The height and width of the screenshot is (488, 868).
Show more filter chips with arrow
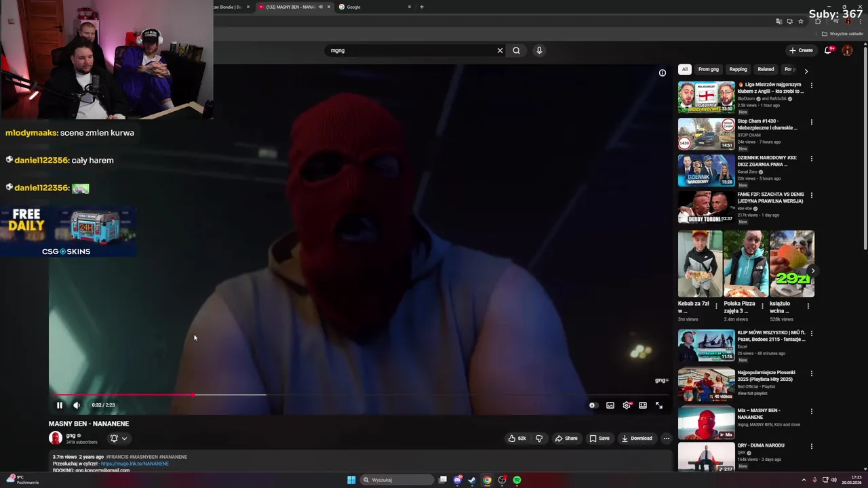click(806, 70)
